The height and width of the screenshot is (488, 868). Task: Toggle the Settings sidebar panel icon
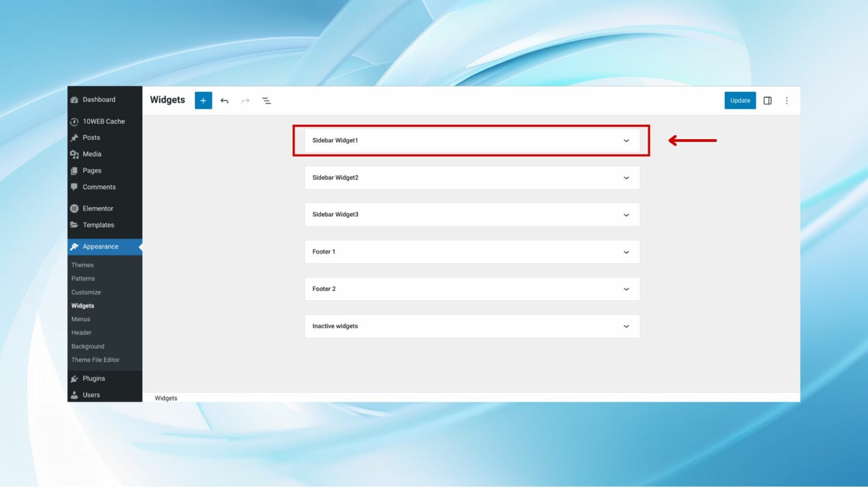click(x=767, y=100)
